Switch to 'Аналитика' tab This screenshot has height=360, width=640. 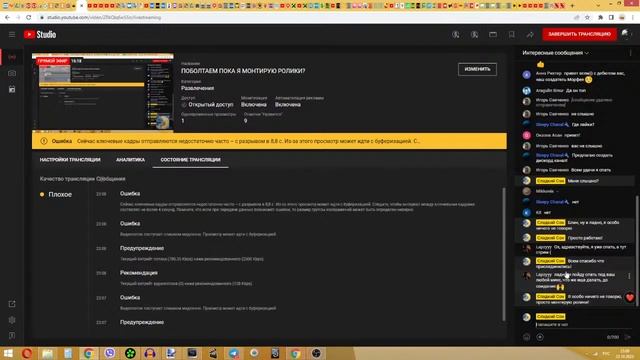[130, 160]
